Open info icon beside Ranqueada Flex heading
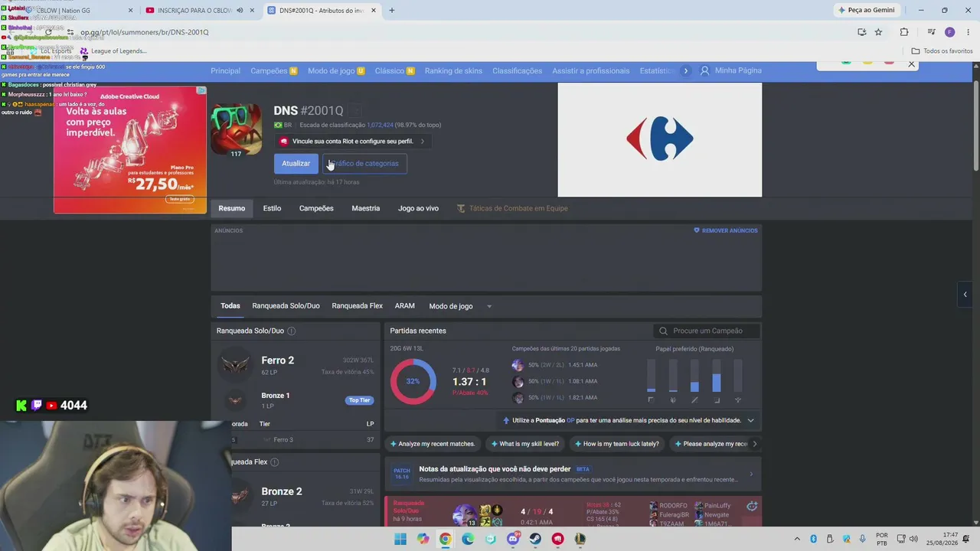The width and height of the screenshot is (980, 551). pos(274,462)
